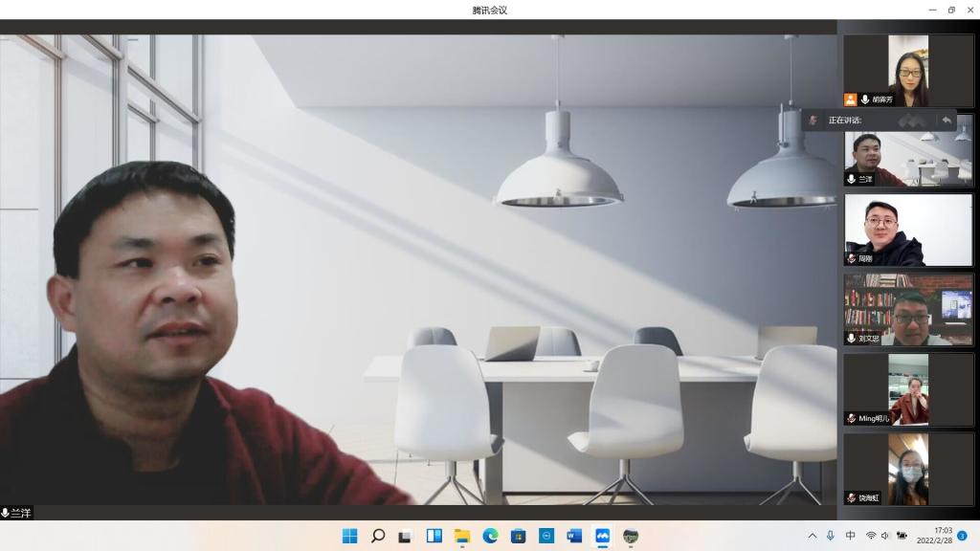Click the reply arrow in the speaking bar
The height and width of the screenshot is (551, 980).
click(947, 120)
